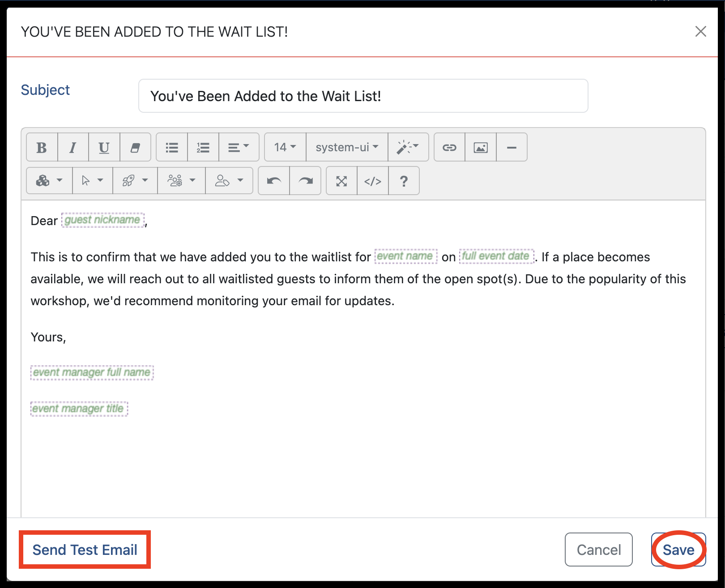This screenshot has width=725, height=588.
Task: Toggle underline formatting
Action: (x=104, y=147)
